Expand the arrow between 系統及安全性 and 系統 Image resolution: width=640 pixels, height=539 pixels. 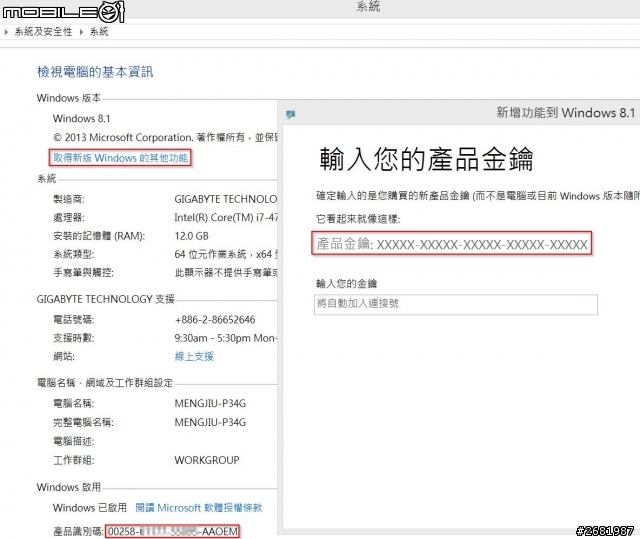(81, 31)
